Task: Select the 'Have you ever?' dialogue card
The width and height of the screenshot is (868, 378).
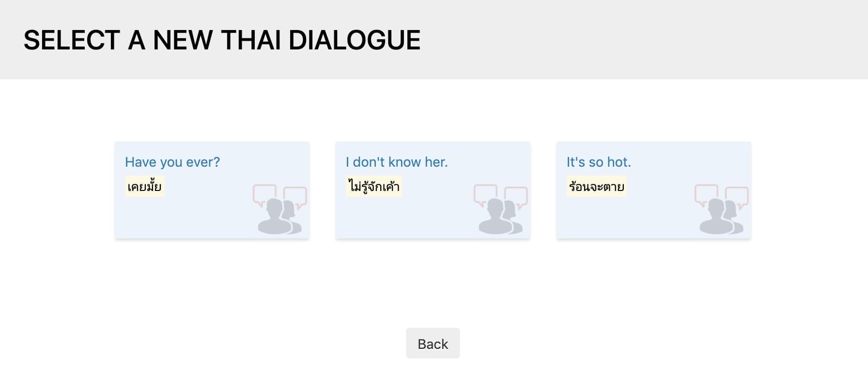Action: click(212, 190)
